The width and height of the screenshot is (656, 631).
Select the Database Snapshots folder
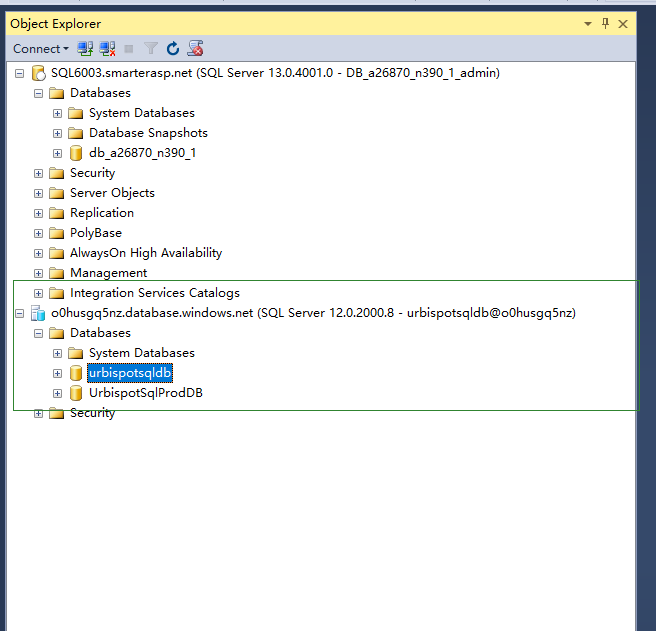click(x=148, y=133)
